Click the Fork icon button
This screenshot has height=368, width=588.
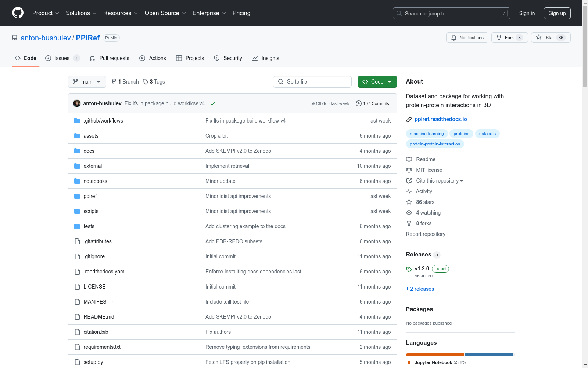(499, 38)
